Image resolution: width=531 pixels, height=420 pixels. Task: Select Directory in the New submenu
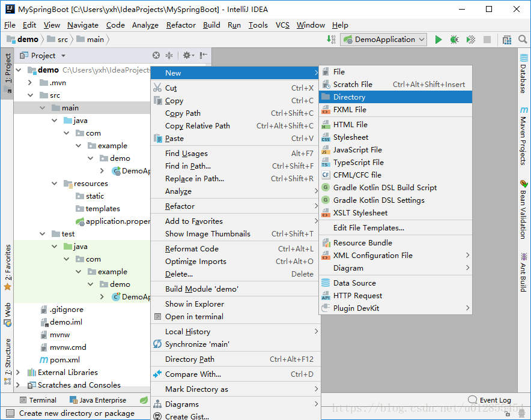coord(395,97)
